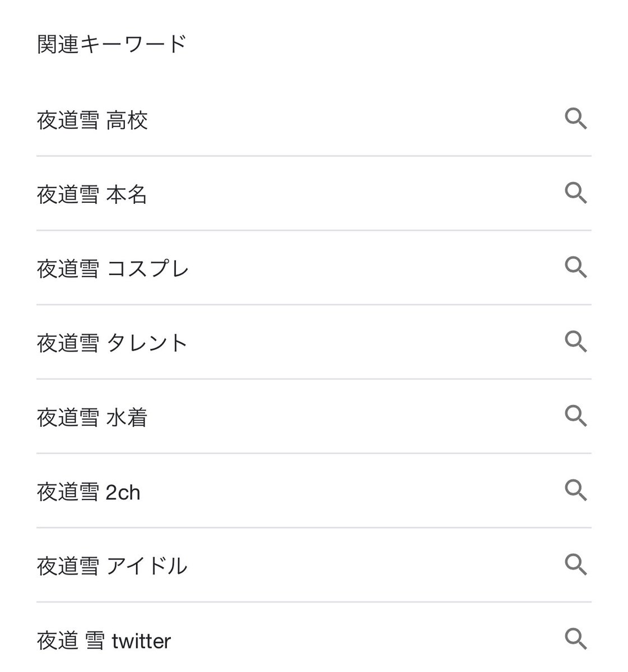Open related keyword 夜道雪 コスプレ
Image resolution: width=628 pixels, height=672 pixels.
(113, 269)
